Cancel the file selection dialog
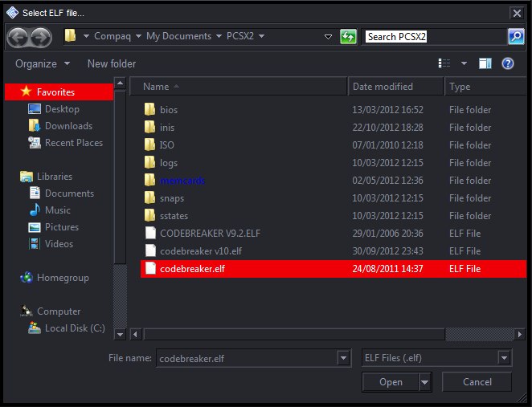Image resolution: width=532 pixels, height=407 pixels. [477, 382]
